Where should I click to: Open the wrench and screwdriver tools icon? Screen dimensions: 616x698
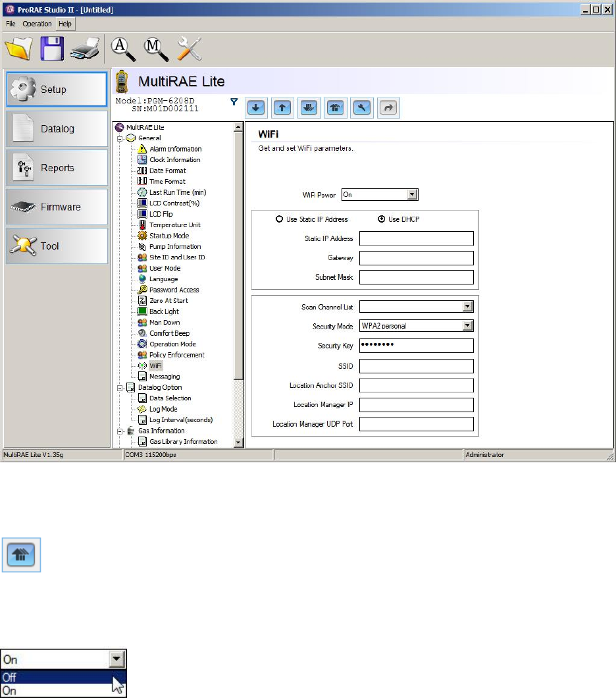(189, 49)
